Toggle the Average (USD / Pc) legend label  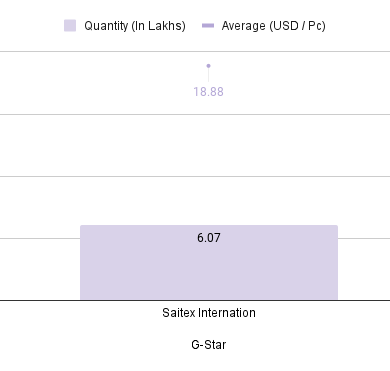pyautogui.click(x=273, y=26)
